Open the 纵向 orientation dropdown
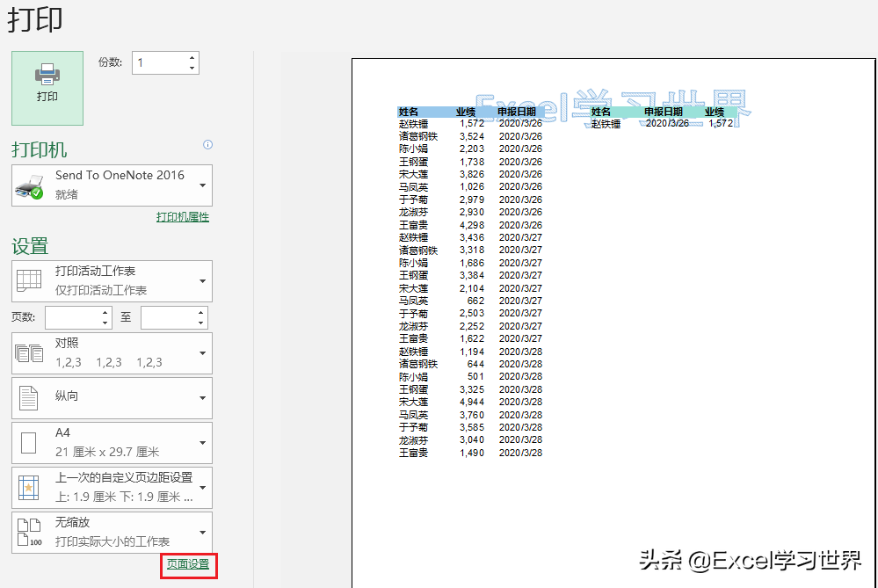This screenshot has width=878, height=588. coord(112,398)
